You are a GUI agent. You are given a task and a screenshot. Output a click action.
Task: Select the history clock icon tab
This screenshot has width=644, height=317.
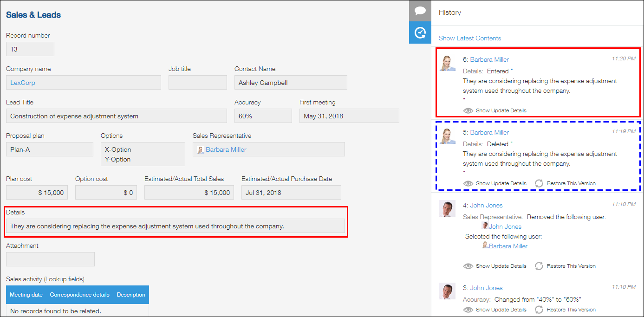tap(420, 32)
